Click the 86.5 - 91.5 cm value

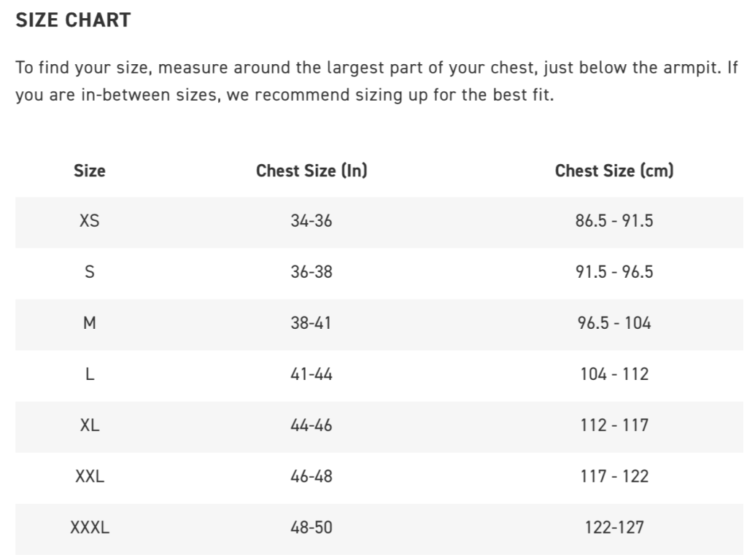(614, 220)
